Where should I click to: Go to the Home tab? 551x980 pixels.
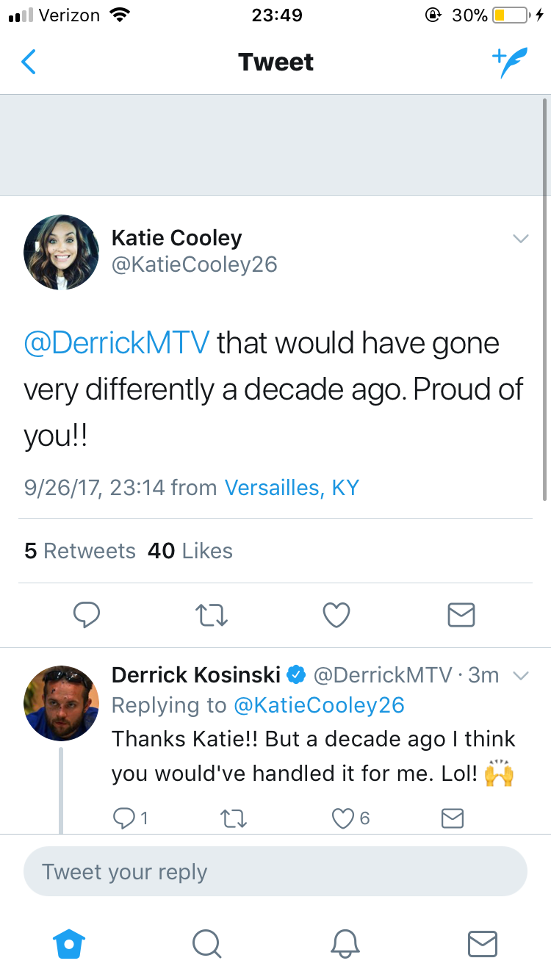[x=69, y=943]
